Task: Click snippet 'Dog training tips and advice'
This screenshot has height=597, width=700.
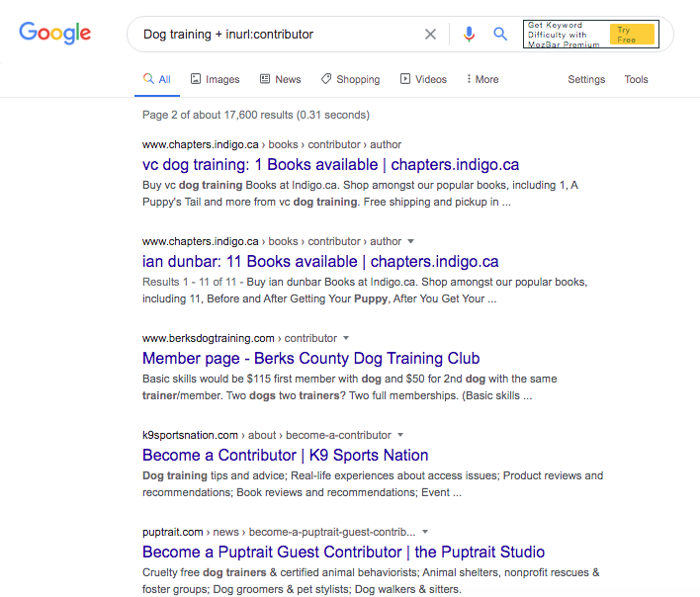Action: [x=373, y=484]
